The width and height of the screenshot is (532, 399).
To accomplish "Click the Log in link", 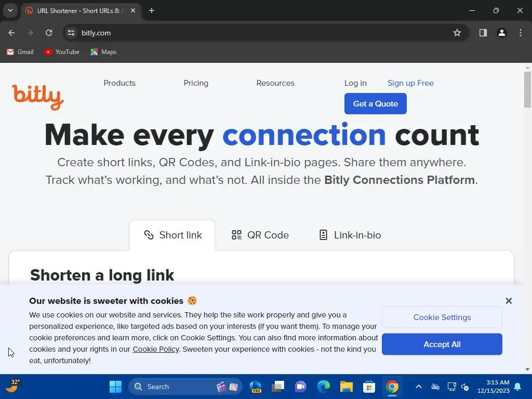I will (x=355, y=83).
